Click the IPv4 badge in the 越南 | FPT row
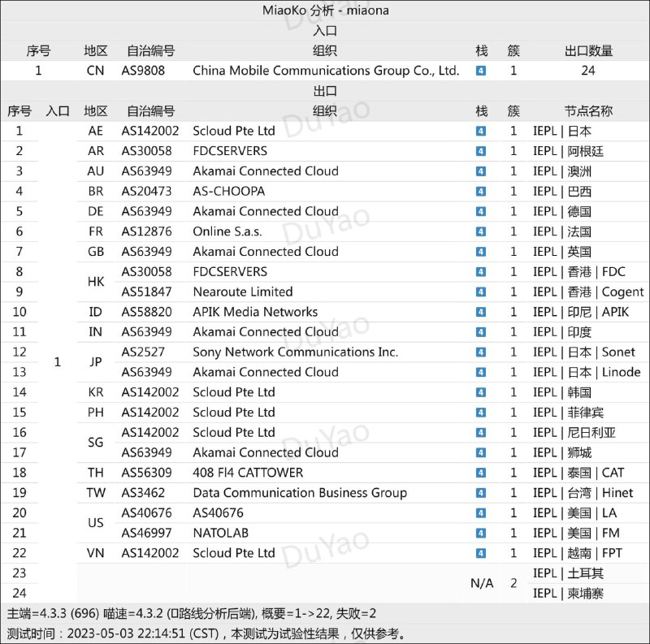 tap(481, 553)
